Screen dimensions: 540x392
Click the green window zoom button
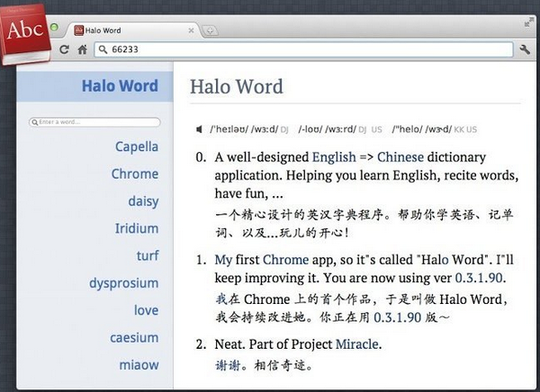pos(54,27)
